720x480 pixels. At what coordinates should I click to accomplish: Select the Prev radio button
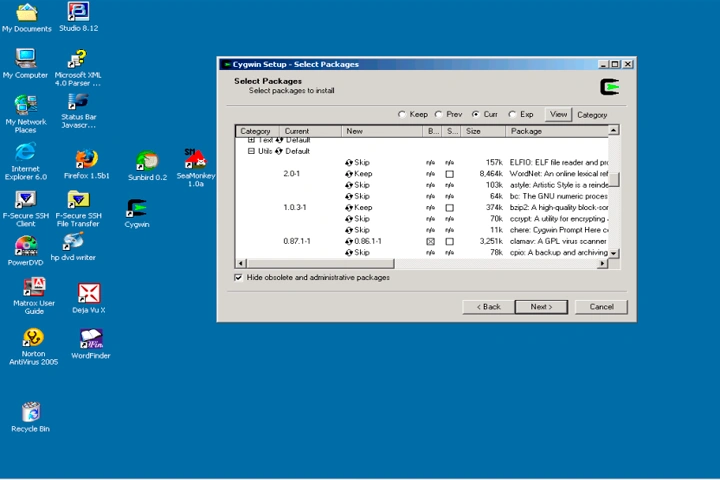click(x=439, y=114)
